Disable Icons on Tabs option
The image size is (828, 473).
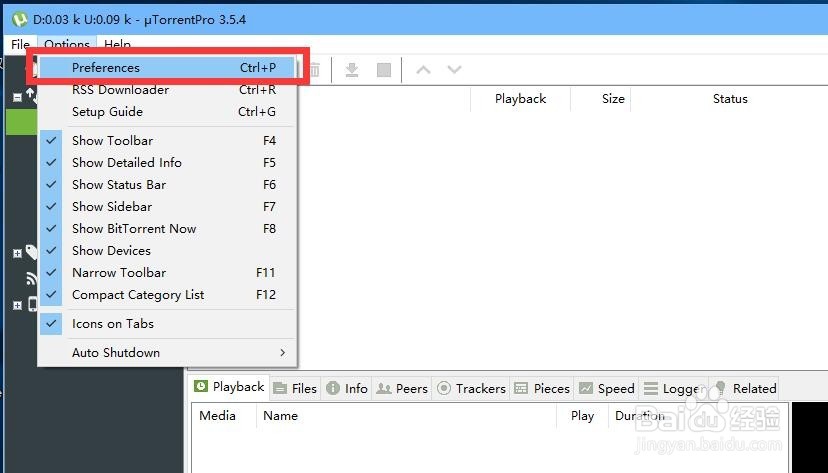coord(168,324)
